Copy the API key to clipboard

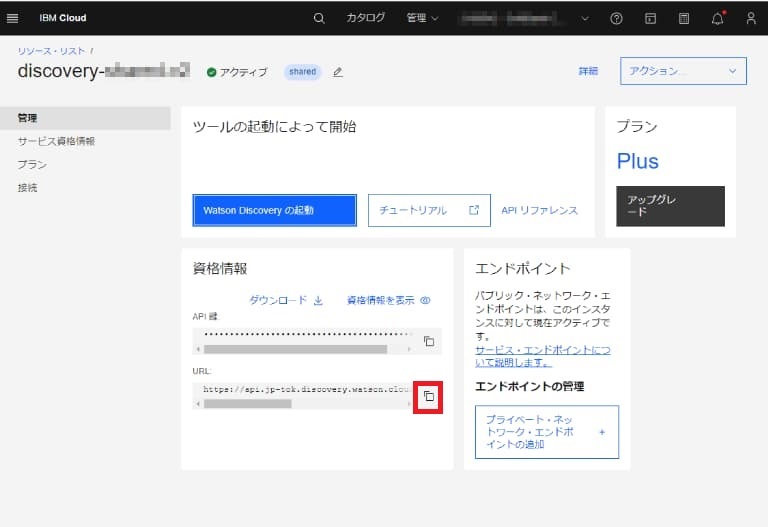428,341
